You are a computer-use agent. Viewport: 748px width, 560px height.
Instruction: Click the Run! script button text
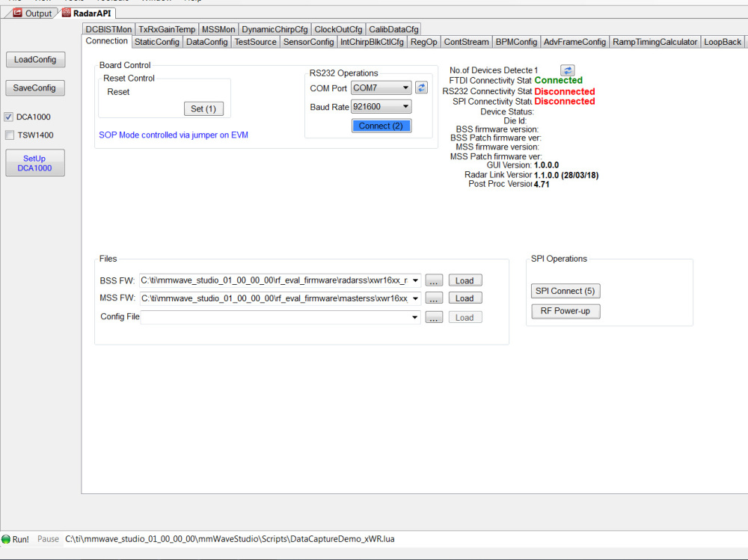click(x=20, y=539)
